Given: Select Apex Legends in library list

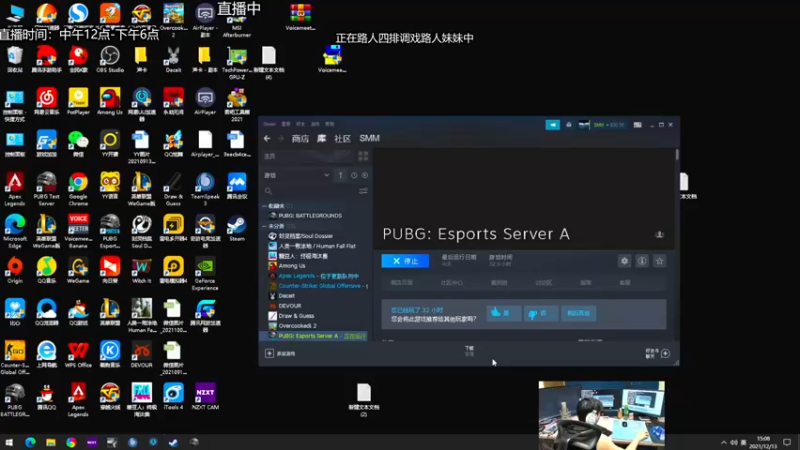Looking at the screenshot, I should pyautogui.click(x=316, y=276).
